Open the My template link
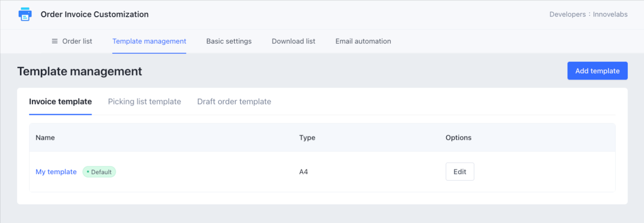644x223 pixels. (56, 172)
